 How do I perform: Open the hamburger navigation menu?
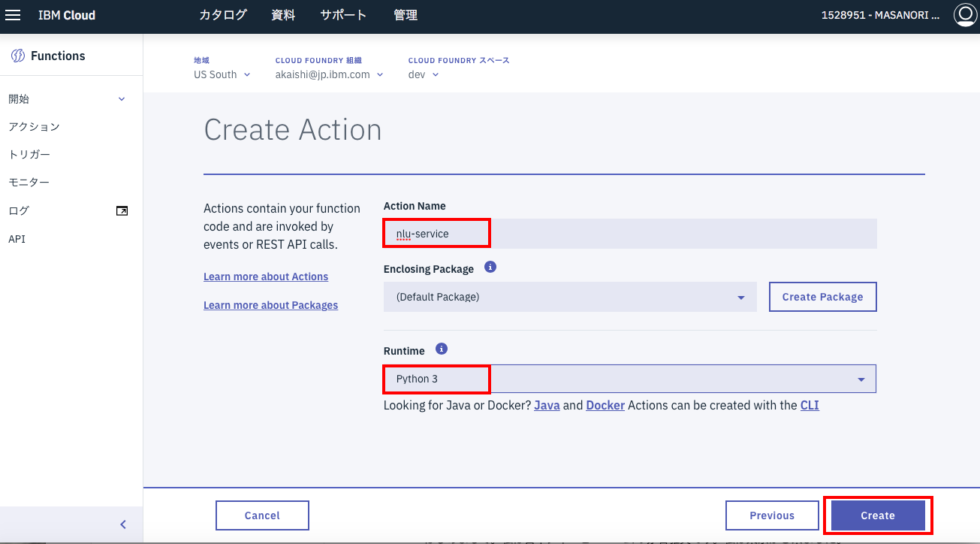13,15
